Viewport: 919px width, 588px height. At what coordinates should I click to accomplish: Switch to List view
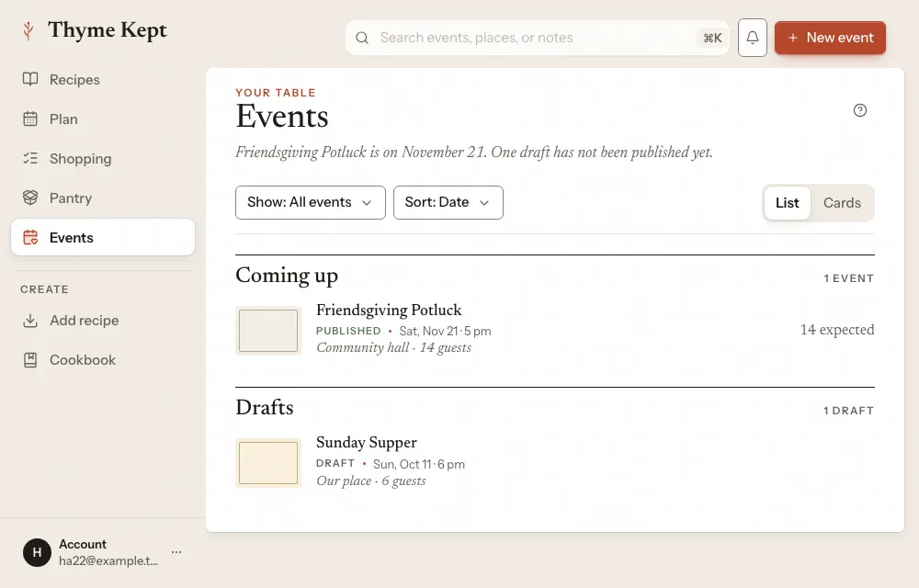[788, 203]
